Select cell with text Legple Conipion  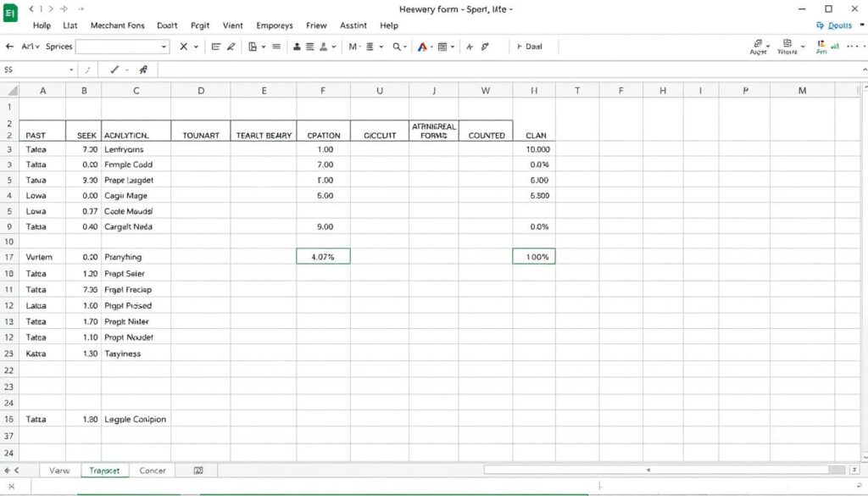[136, 419]
